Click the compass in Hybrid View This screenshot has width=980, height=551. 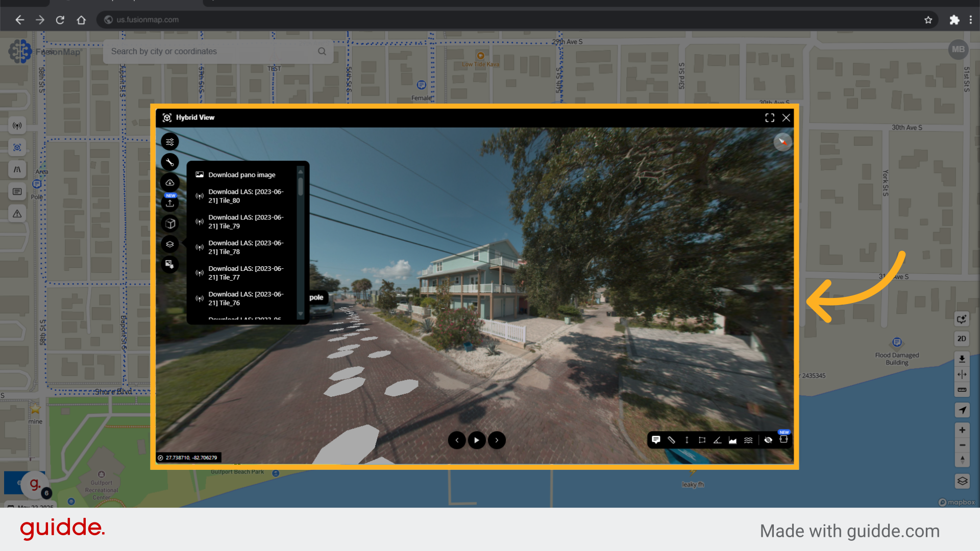point(782,142)
